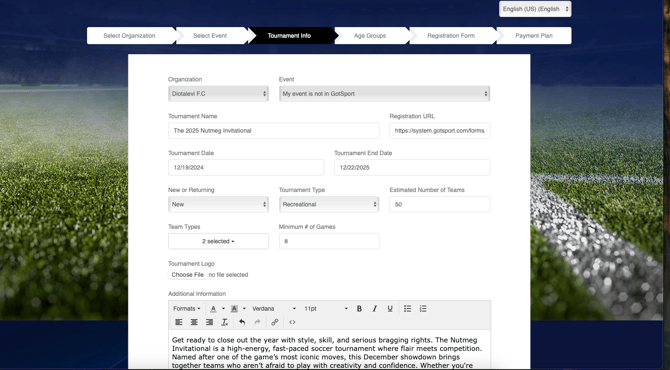Open the Tournament Type dropdown
Viewport: 670px width, 370px height.
[x=329, y=204]
